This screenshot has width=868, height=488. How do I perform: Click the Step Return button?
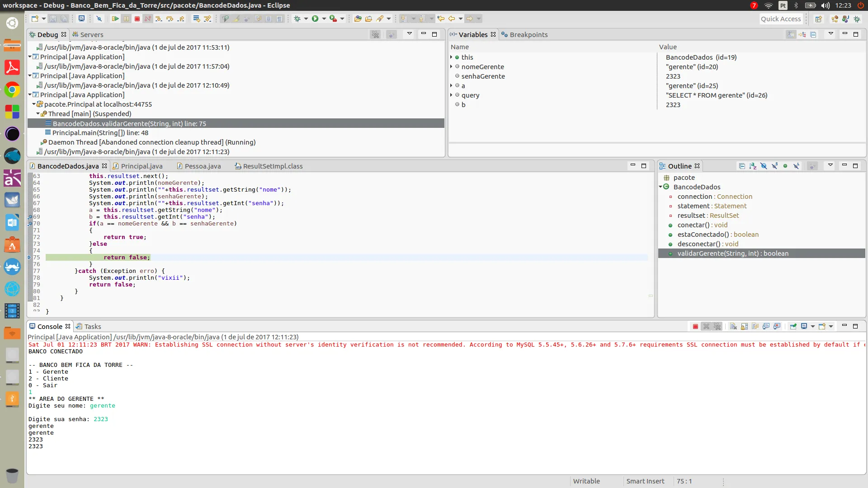[x=181, y=19]
